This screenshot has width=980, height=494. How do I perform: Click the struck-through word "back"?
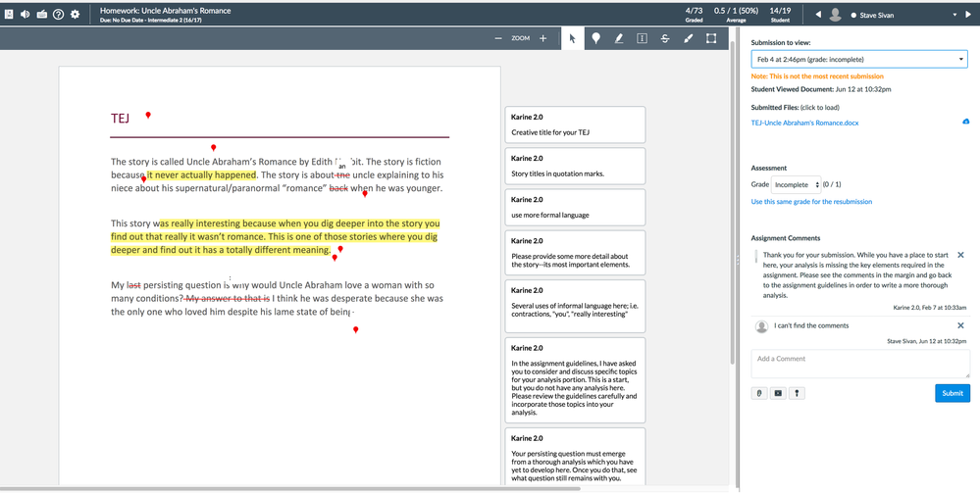point(338,188)
